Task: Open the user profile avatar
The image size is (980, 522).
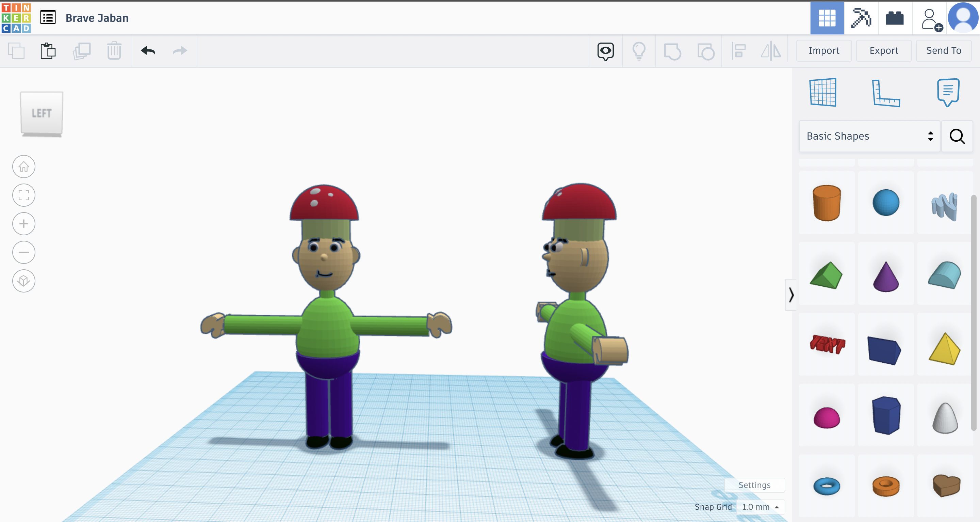Action: click(x=963, y=17)
